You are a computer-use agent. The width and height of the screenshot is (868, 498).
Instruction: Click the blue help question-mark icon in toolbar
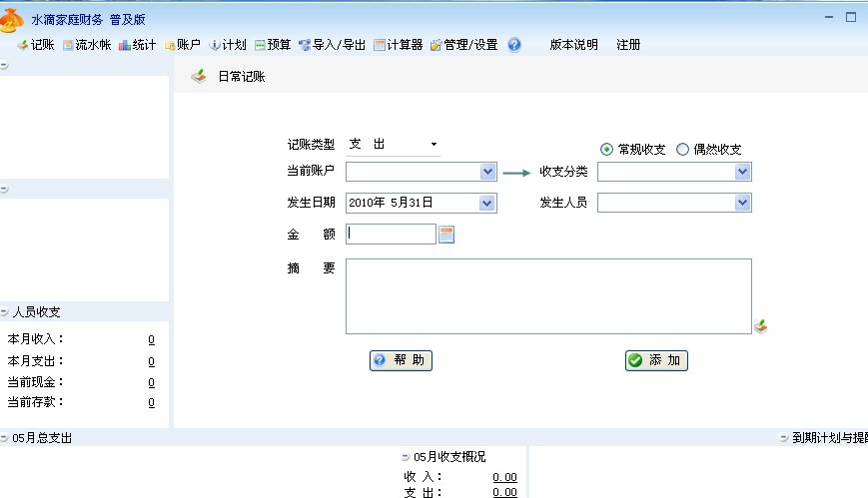click(514, 45)
